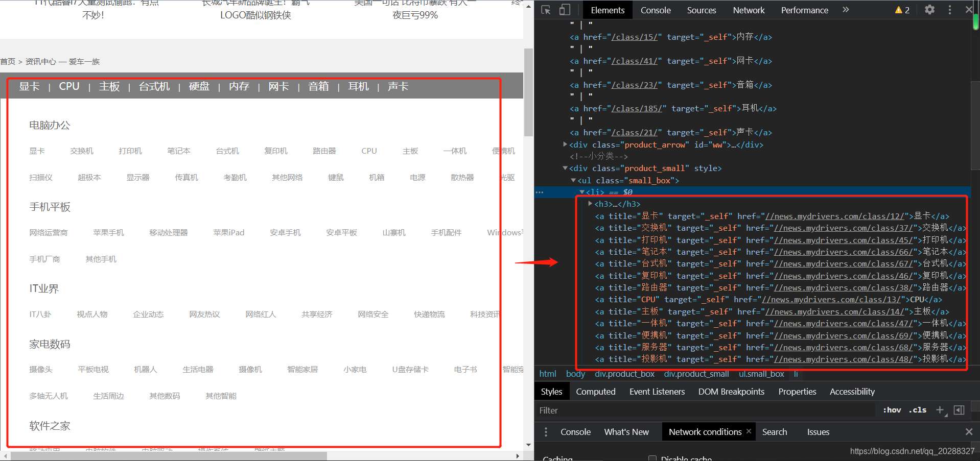The height and width of the screenshot is (461, 980).
Task: Select the Computed styles tab
Action: point(596,392)
